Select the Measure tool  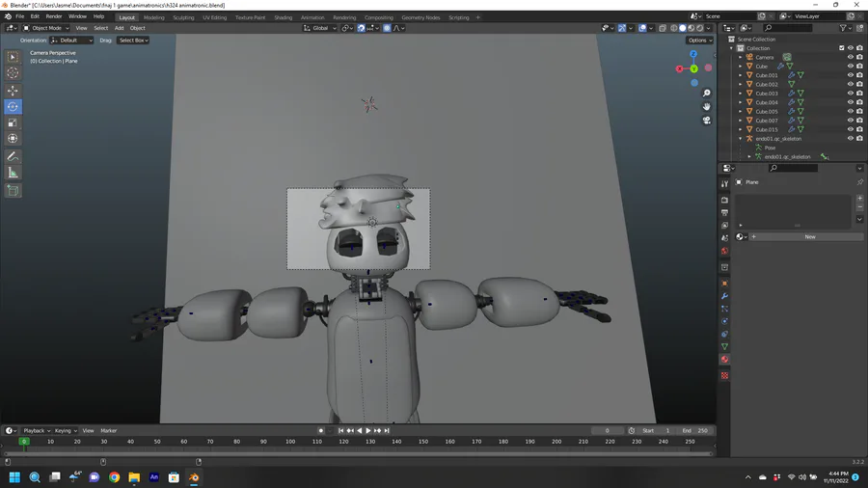13,174
